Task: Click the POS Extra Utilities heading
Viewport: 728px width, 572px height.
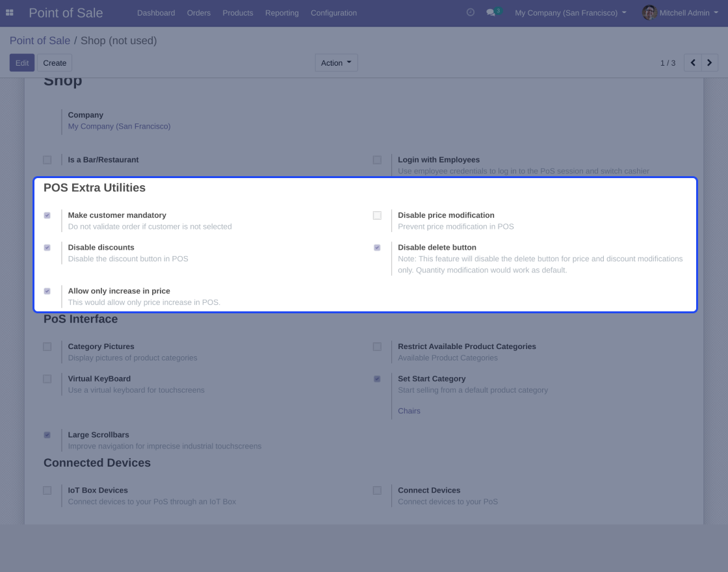Action: [x=95, y=188]
